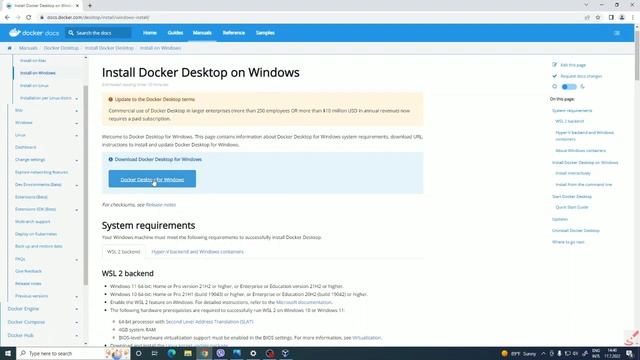This screenshot has width=640, height=360.
Task: Expand the FAQs section in sidebar
Action: tap(76, 259)
